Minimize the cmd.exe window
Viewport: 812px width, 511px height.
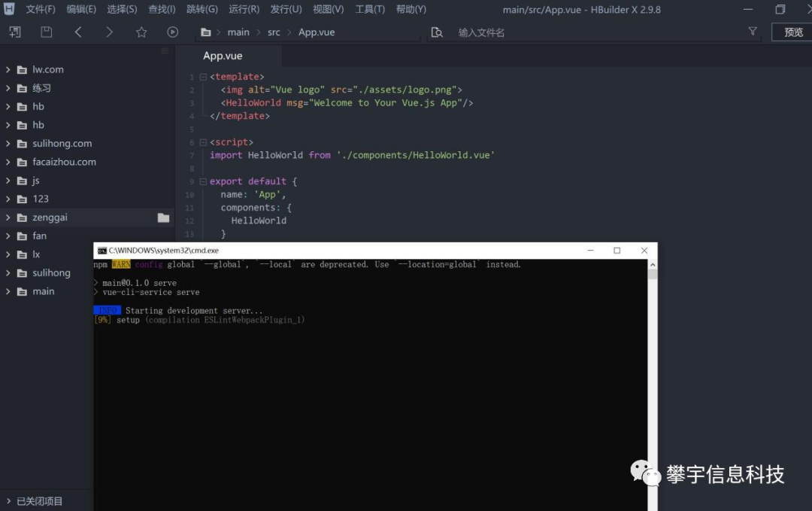point(590,251)
